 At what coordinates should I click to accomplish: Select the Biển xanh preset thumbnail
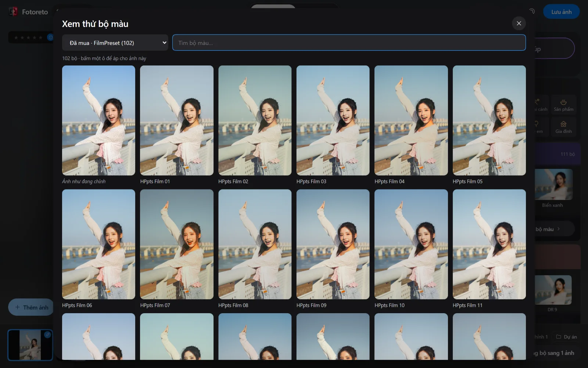553,184
